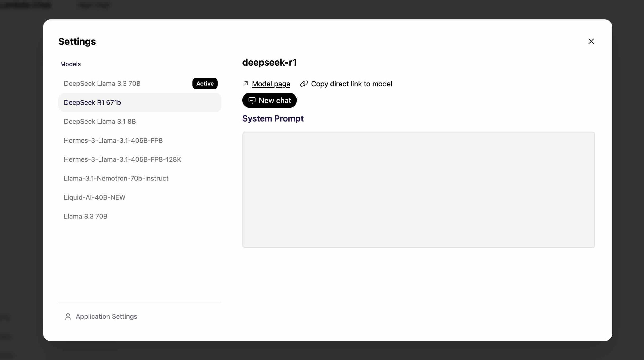
Task: Close the Settings dialog with X
Action: coord(591,41)
